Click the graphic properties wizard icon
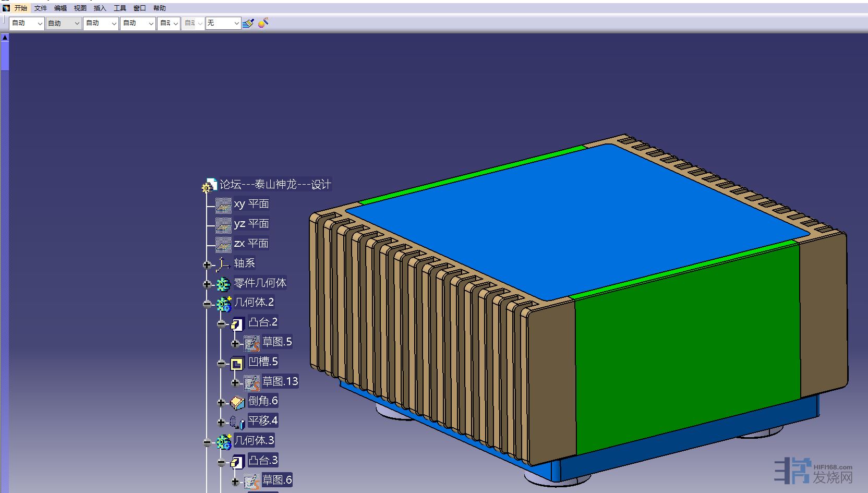Viewport: 868px width, 493px height. 263,22
